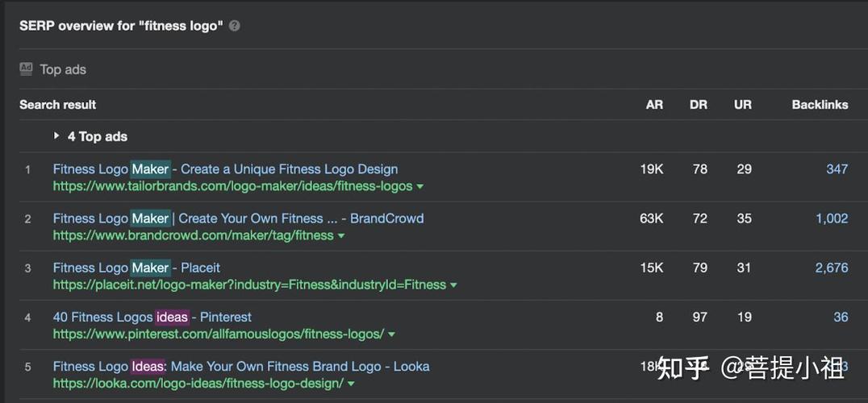Open Fitness Logo Ideas Looka title link
Screen dimensions: 868x403
click(x=241, y=366)
